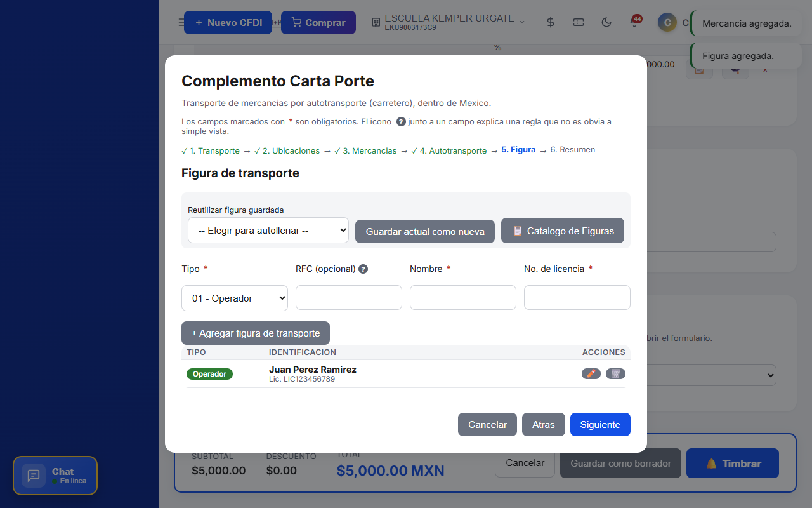This screenshot has height=508, width=812.
Task: Toggle dark mode moon icon
Action: (x=606, y=22)
